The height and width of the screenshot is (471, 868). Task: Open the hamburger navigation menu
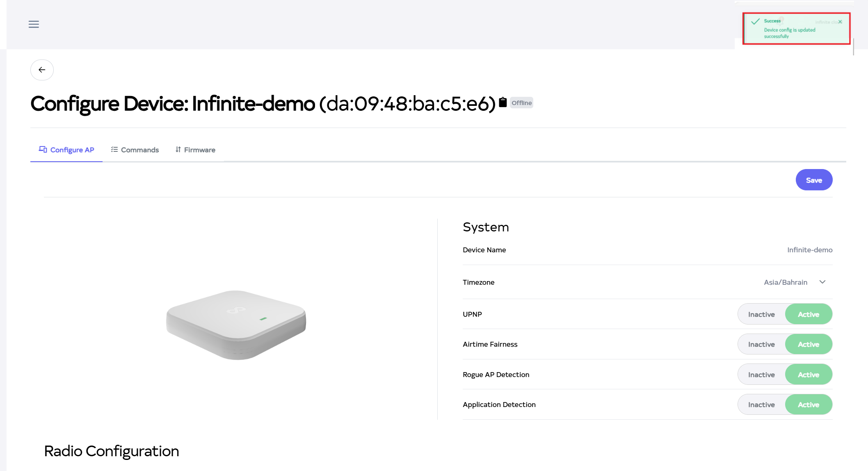click(x=34, y=24)
